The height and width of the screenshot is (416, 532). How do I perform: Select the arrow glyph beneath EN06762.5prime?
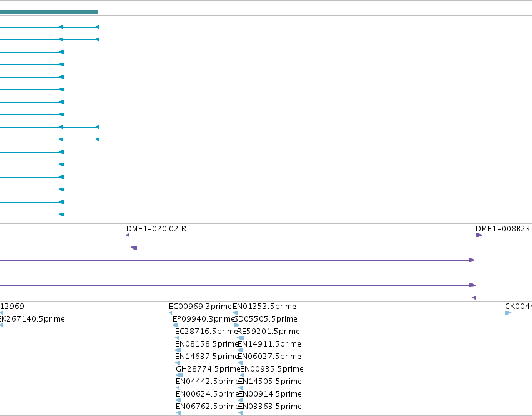(x=178, y=413)
